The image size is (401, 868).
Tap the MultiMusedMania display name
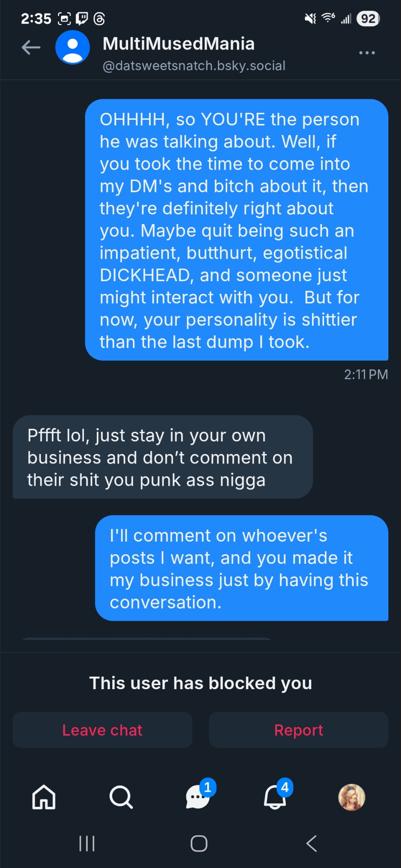179,43
